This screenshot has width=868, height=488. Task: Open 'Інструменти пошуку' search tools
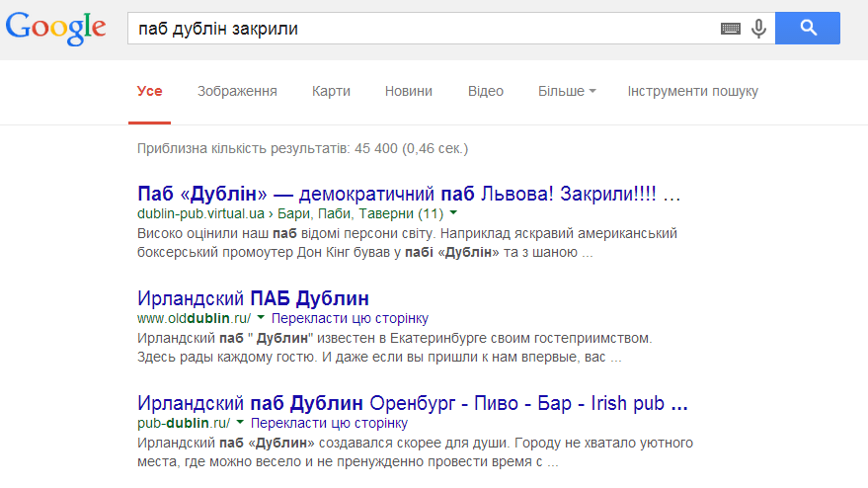[x=692, y=92]
